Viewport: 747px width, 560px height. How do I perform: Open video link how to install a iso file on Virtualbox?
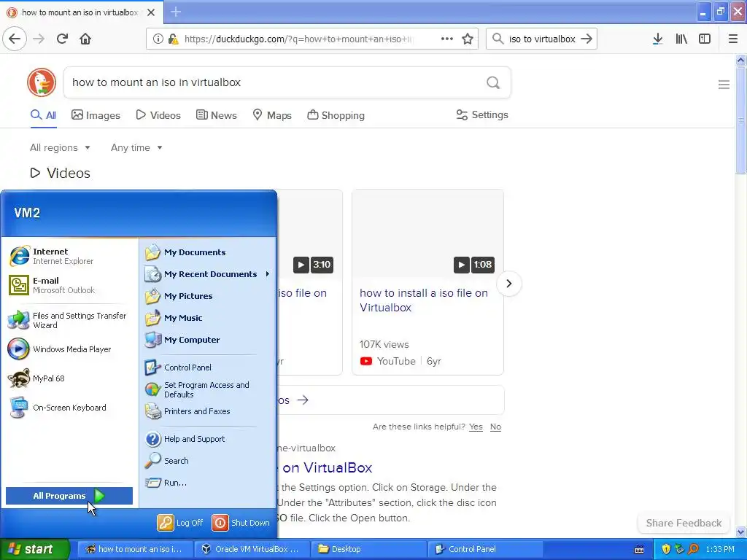coord(424,300)
